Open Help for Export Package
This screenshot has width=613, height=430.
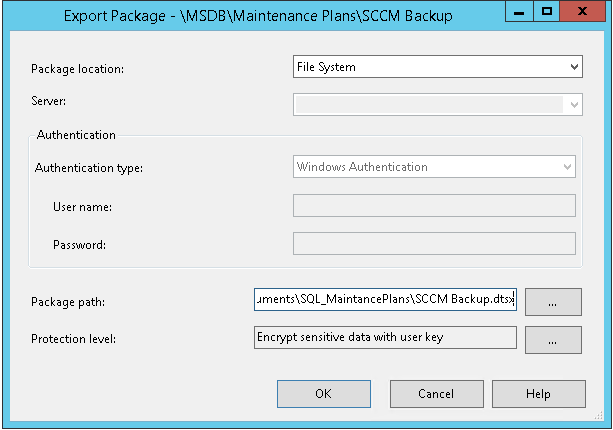[538, 394]
